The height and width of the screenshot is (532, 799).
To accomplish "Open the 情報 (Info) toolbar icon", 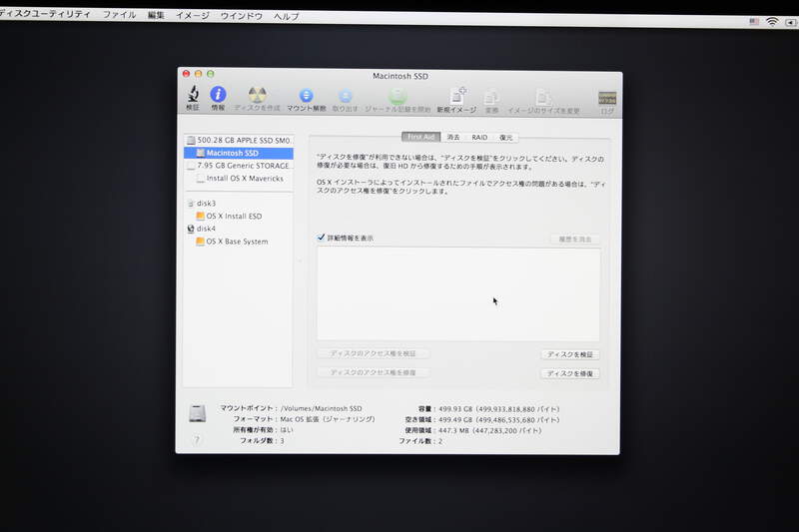I will (218, 96).
